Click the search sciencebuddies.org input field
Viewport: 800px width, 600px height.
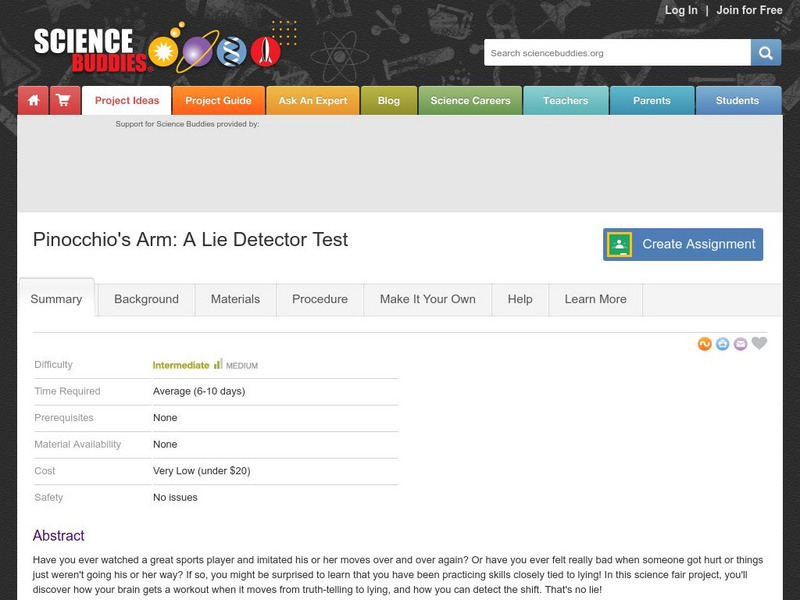617,53
